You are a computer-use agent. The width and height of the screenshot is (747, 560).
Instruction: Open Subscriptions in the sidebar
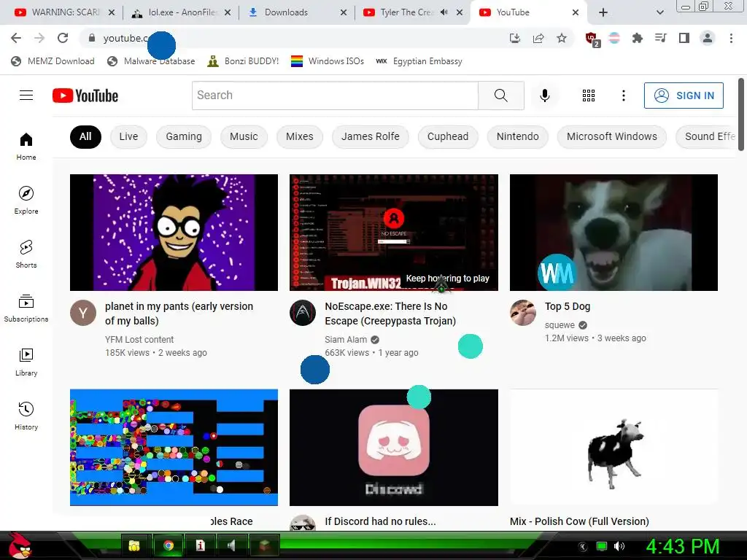tap(26, 308)
